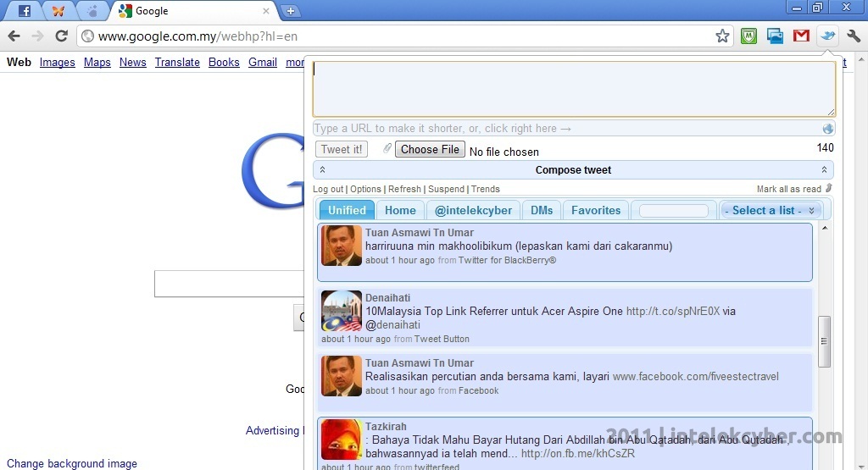Click Mark all as read
868x470 pixels.
(789, 189)
